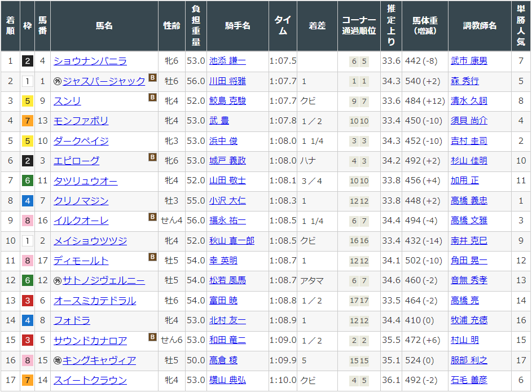Click the B blinker icon in サウンドカナロア row
This screenshot has height=392, width=532.
click(x=153, y=337)
